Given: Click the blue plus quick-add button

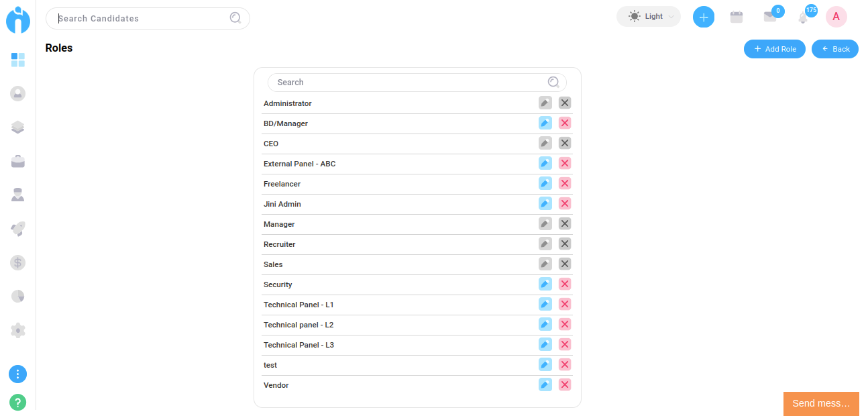Looking at the screenshot, I should [703, 17].
